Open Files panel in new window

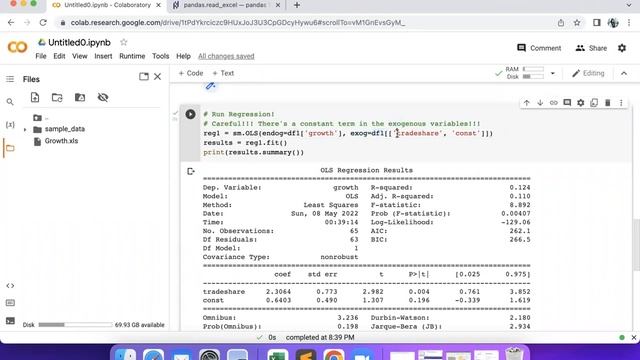(144, 76)
